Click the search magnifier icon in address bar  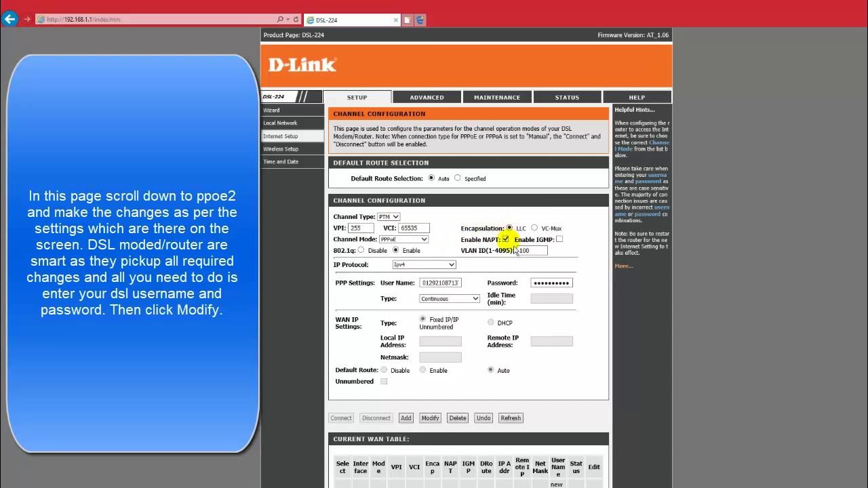tap(280, 20)
